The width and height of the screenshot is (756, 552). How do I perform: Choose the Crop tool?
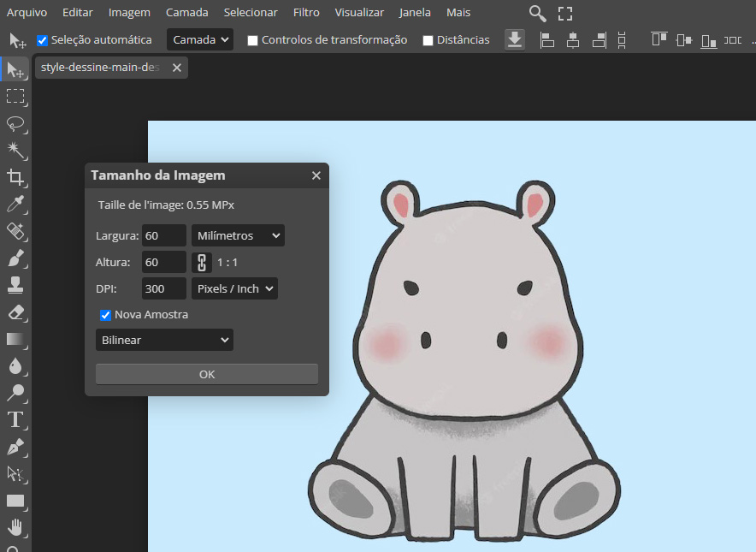pyautogui.click(x=15, y=177)
